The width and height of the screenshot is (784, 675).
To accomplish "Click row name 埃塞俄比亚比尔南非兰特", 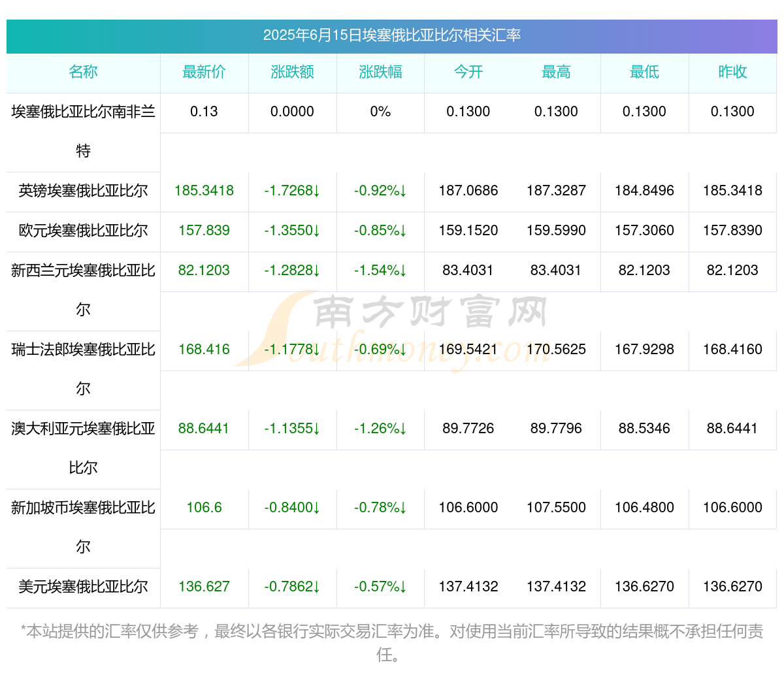I will coord(83,131).
